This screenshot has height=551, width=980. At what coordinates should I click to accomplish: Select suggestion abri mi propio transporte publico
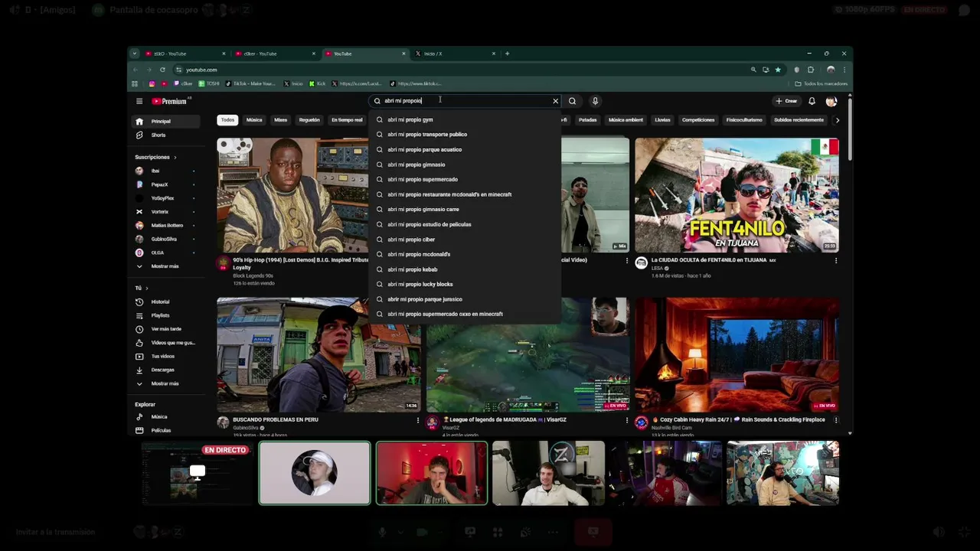coord(465,135)
